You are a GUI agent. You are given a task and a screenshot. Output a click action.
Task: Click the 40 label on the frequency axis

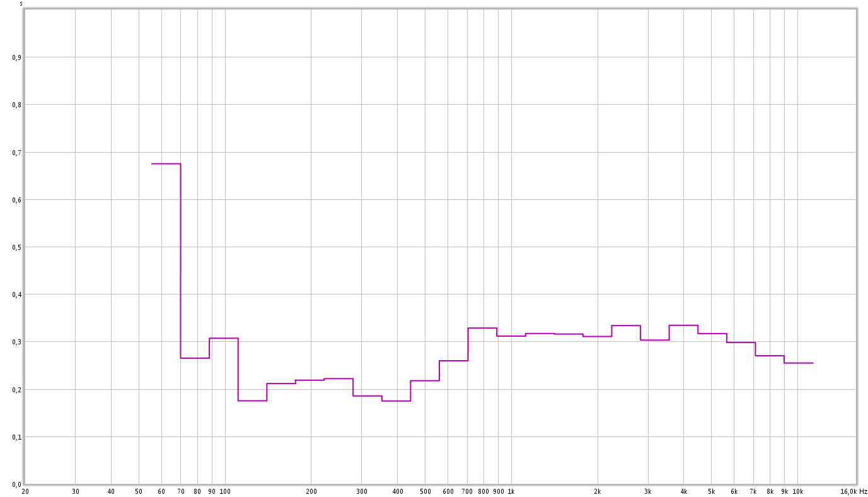(111, 491)
